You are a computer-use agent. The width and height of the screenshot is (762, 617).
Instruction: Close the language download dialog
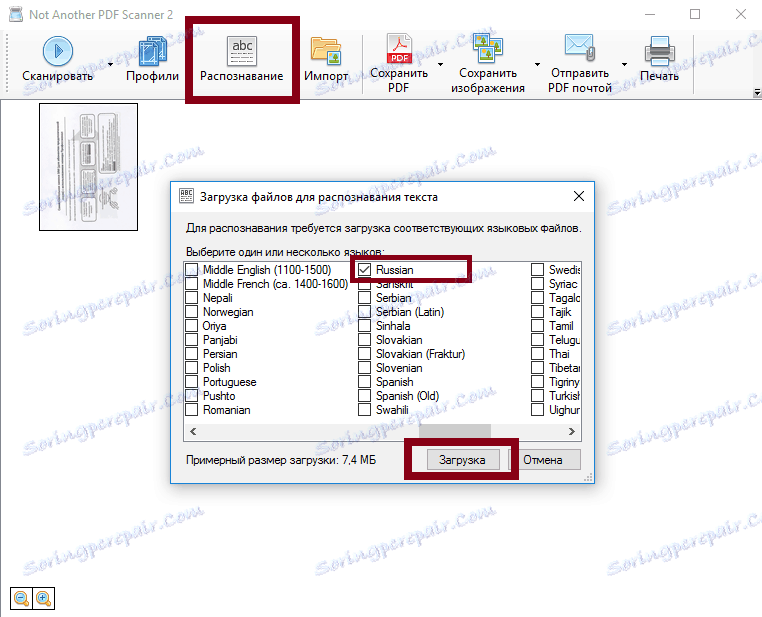pos(579,196)
